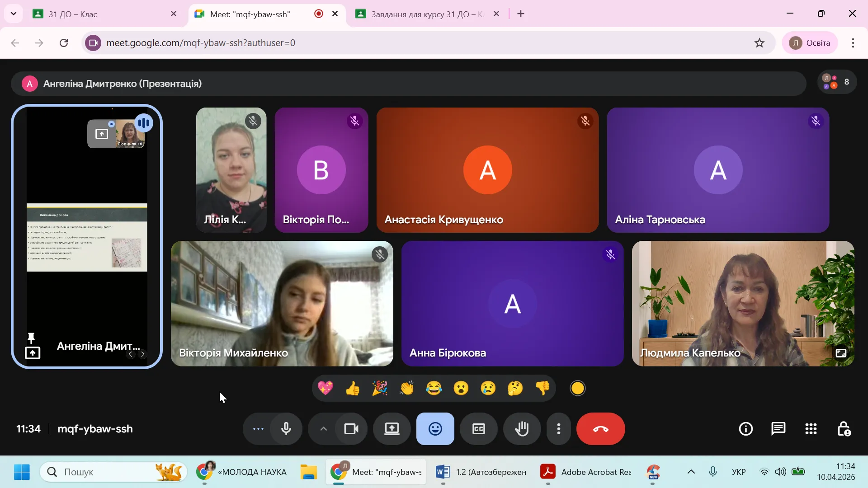Open audio settings three-dots menu

tap(258, 429)
